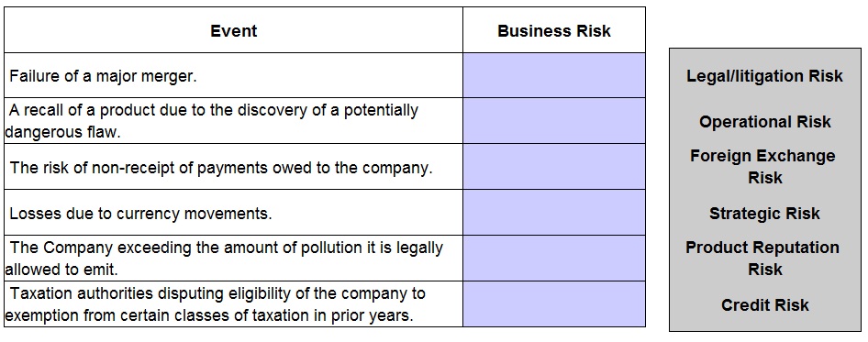This screenshot has width=868, height=342.
Task: Click the answer cell for currency movement losses
Action: pyautogui.click(x=554, y=213)
